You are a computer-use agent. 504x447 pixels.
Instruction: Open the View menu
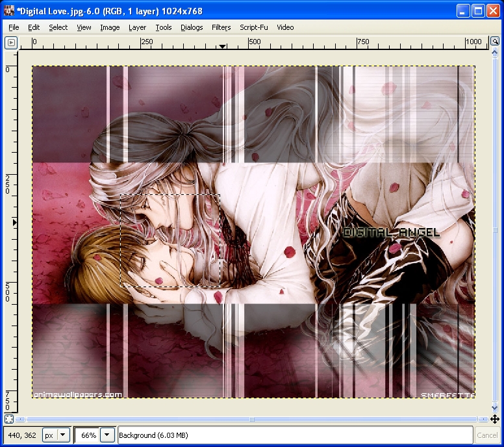tap(84, 27)
